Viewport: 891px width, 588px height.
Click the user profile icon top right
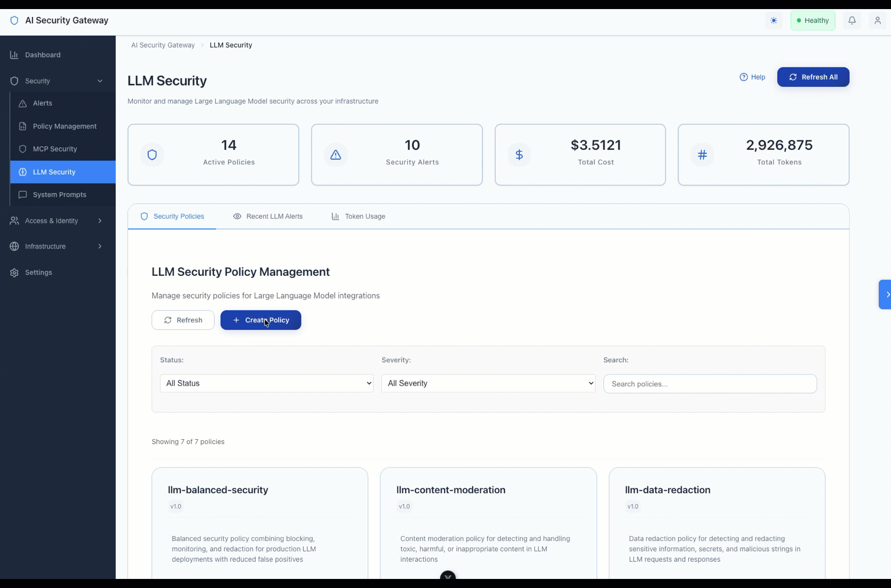878,20
